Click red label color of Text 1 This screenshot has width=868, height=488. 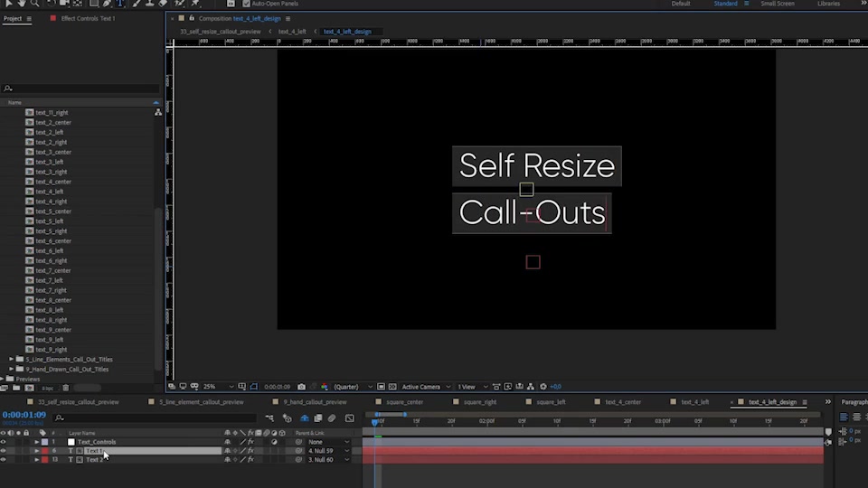point(45,451)
